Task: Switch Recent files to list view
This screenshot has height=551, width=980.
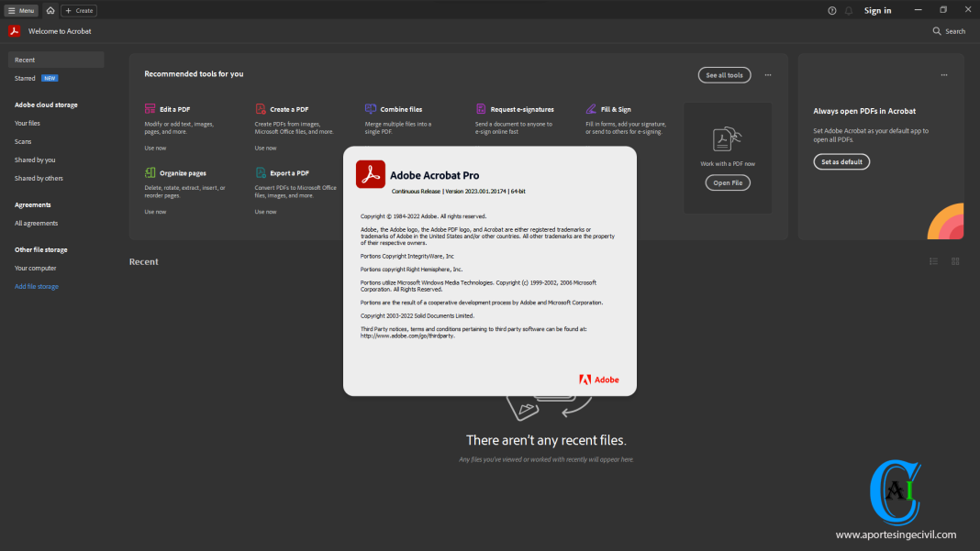Action: pos(933,261)
